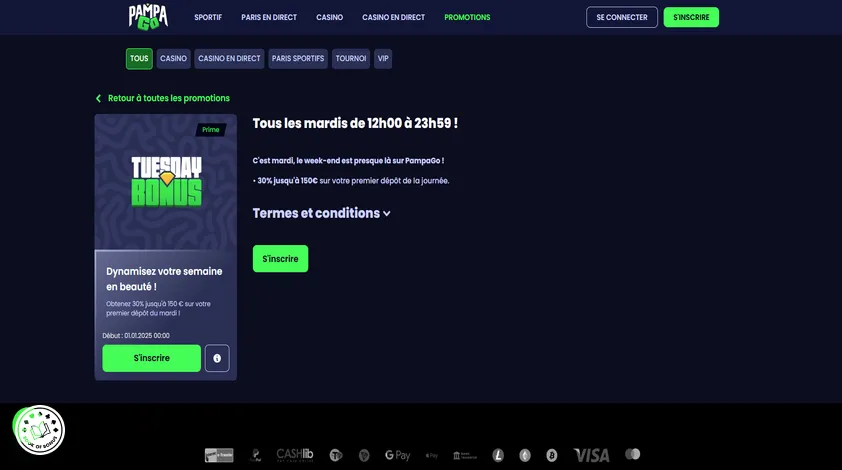842x470 pixels.
Task: Expand Termes et conditions section
Action: pos(321,213)
